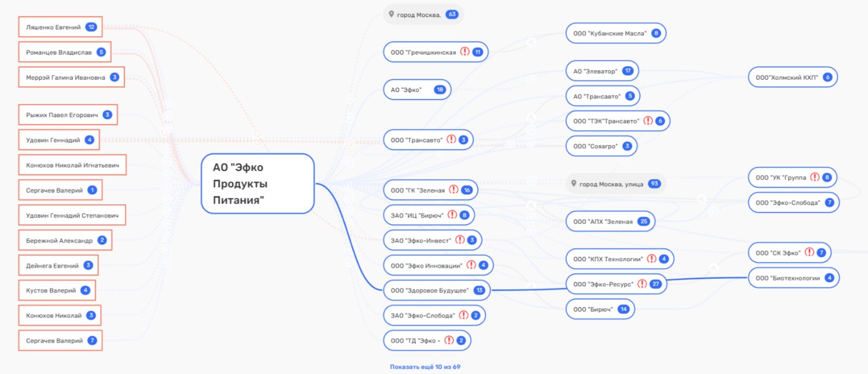Open ООО "Биотехнологии" node
Viewport: 868px width, 374px height.
(x=794, y=278)
